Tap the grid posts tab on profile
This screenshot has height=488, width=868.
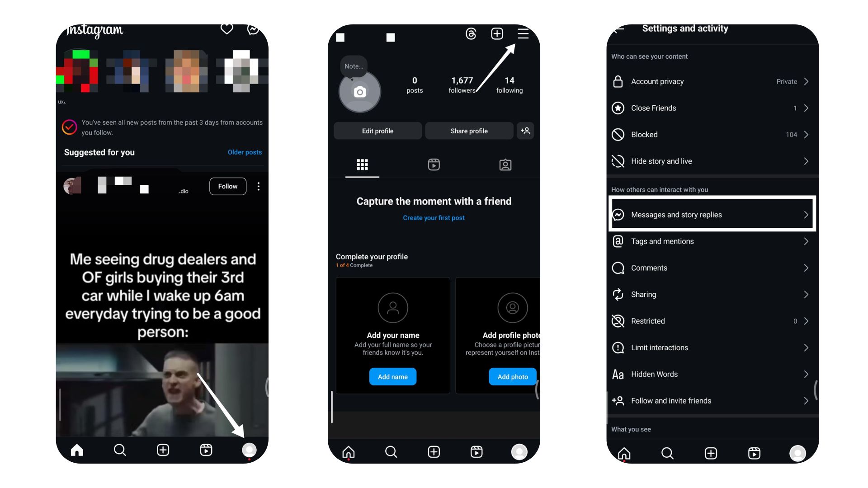pyautogui.click(x=363, y=164)
